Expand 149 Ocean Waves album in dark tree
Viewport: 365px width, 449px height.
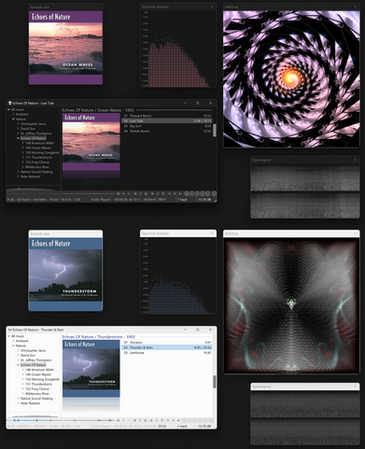[23, 148]
